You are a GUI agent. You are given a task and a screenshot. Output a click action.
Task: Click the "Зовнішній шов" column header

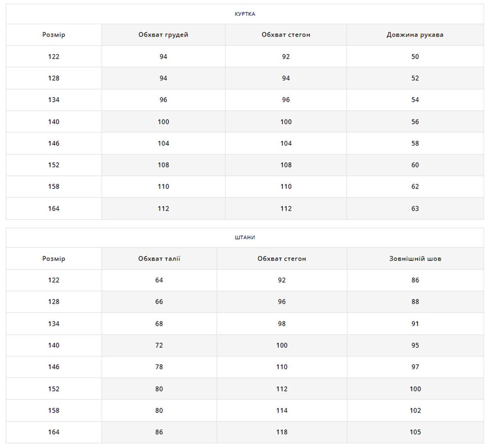pos(415,258)
